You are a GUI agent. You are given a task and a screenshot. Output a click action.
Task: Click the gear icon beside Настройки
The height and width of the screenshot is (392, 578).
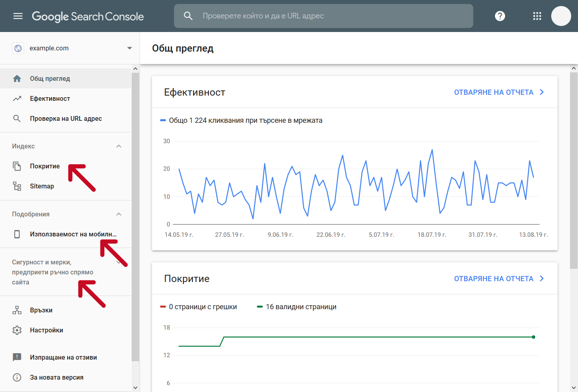tap(17, 330)
